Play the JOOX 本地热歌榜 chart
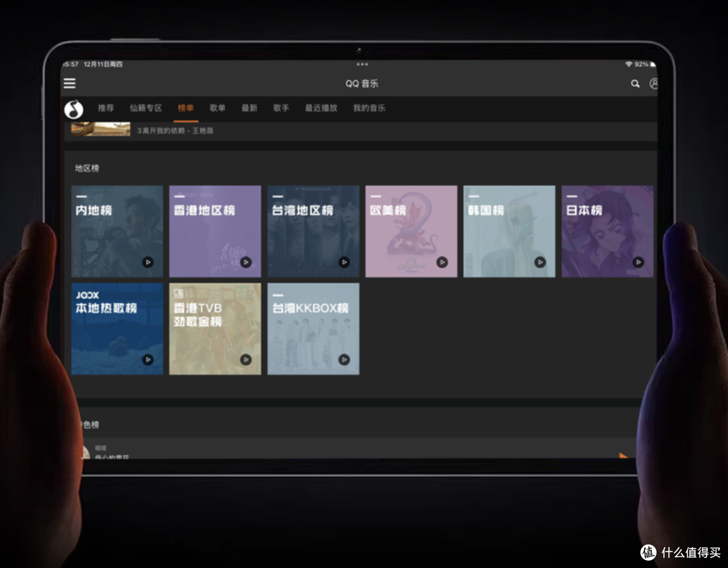 click(148, 360)
